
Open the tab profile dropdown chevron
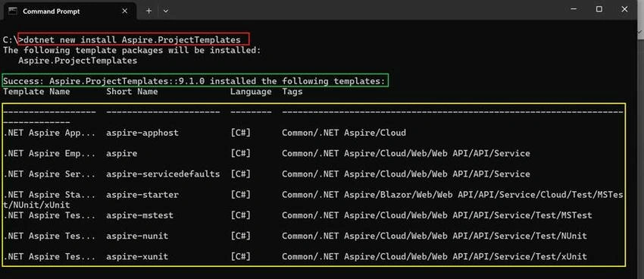(165, 11)
